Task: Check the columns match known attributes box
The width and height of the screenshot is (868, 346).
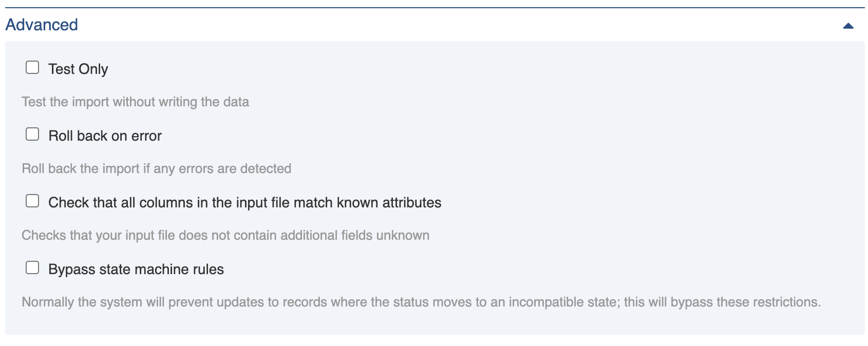Action: pyautogui.click(x=32, y=201)
